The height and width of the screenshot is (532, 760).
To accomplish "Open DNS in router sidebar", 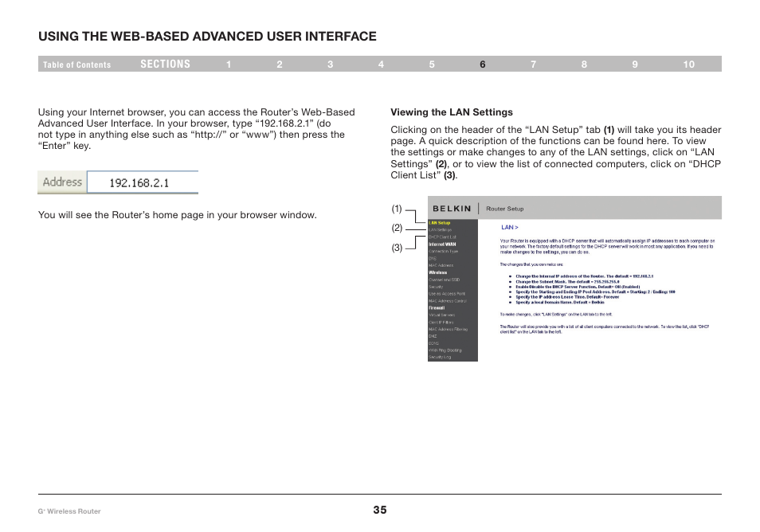I will click(x=433, y=258).
